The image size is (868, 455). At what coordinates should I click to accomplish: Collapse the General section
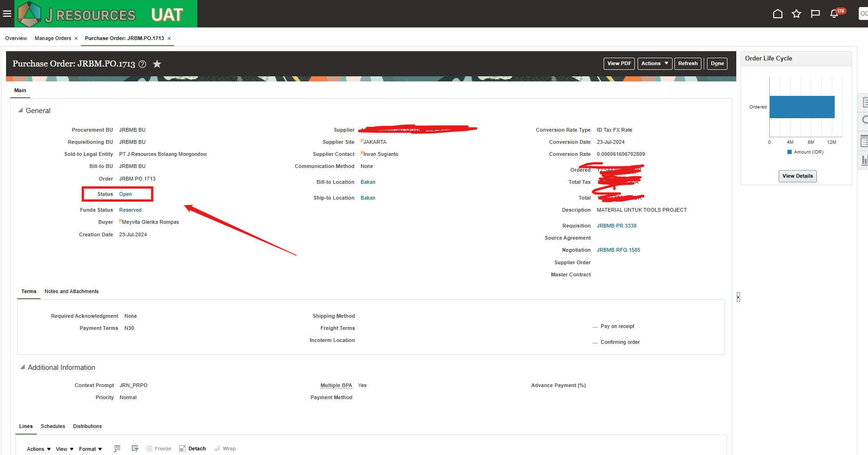pos(20,110)
